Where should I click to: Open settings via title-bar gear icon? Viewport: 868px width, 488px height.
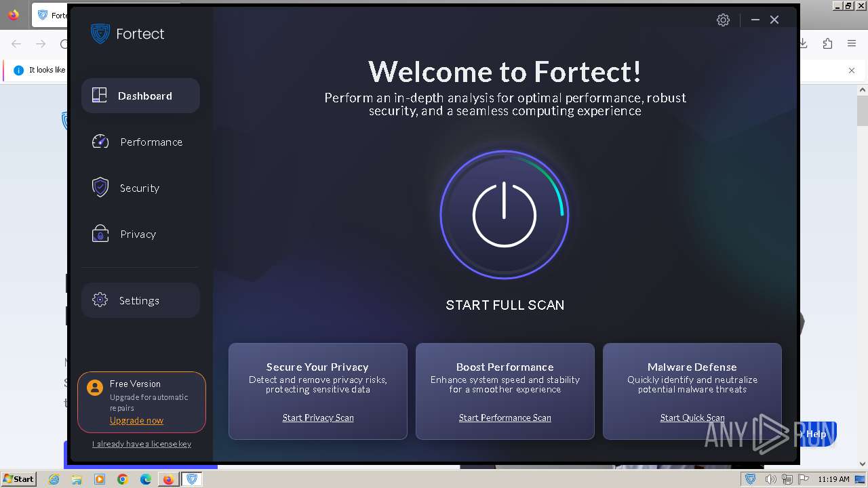tap(723, 20)
